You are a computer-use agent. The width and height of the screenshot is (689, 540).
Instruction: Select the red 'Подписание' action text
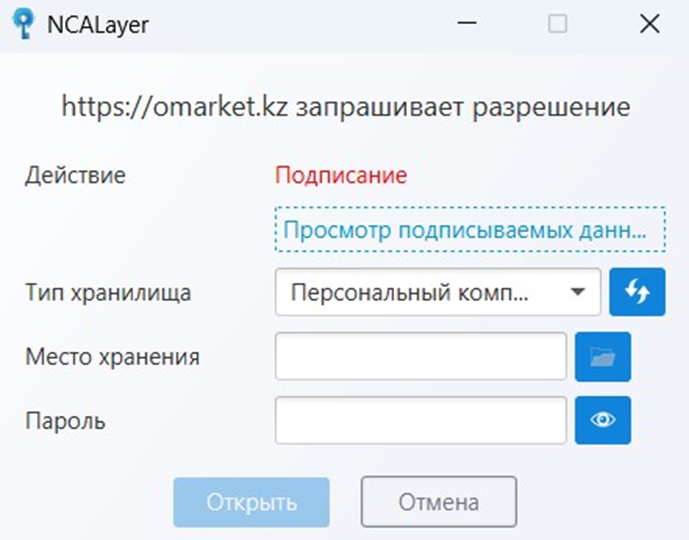[x=341, y=176]
